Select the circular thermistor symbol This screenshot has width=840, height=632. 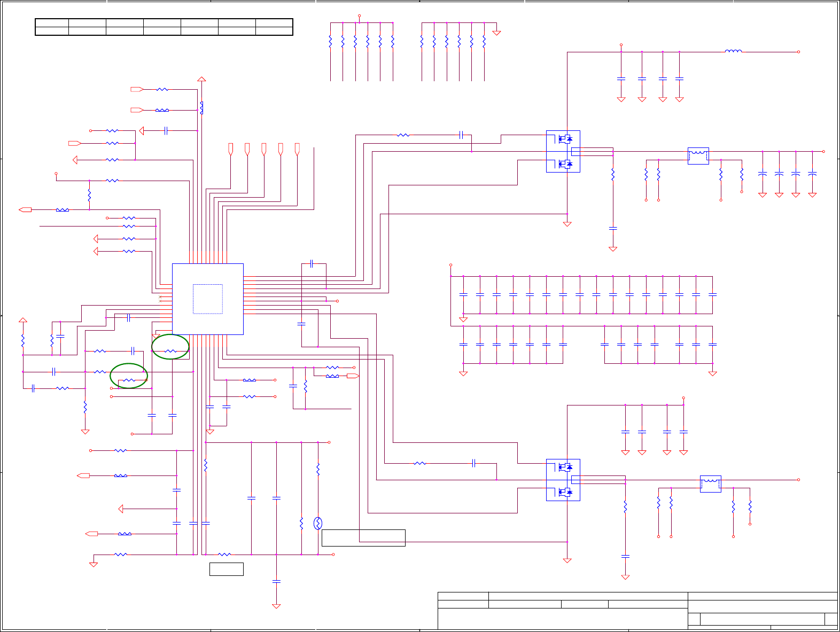pyautogui.click(x=318, y=523)
